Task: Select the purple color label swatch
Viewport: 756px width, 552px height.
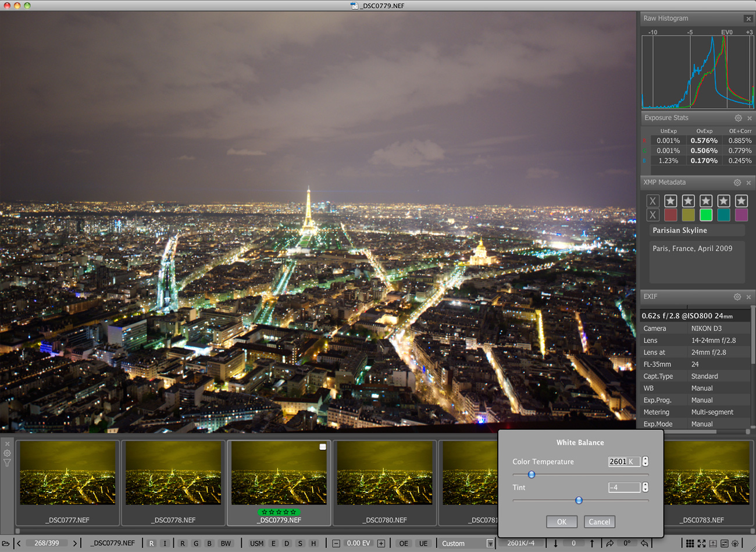Action: point(741,215)
